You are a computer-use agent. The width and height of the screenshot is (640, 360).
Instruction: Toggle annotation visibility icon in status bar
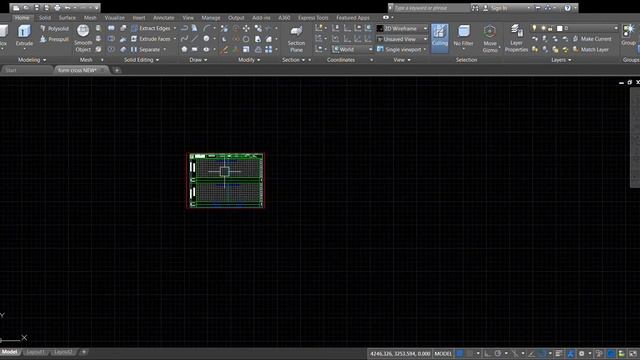(570, 353)
